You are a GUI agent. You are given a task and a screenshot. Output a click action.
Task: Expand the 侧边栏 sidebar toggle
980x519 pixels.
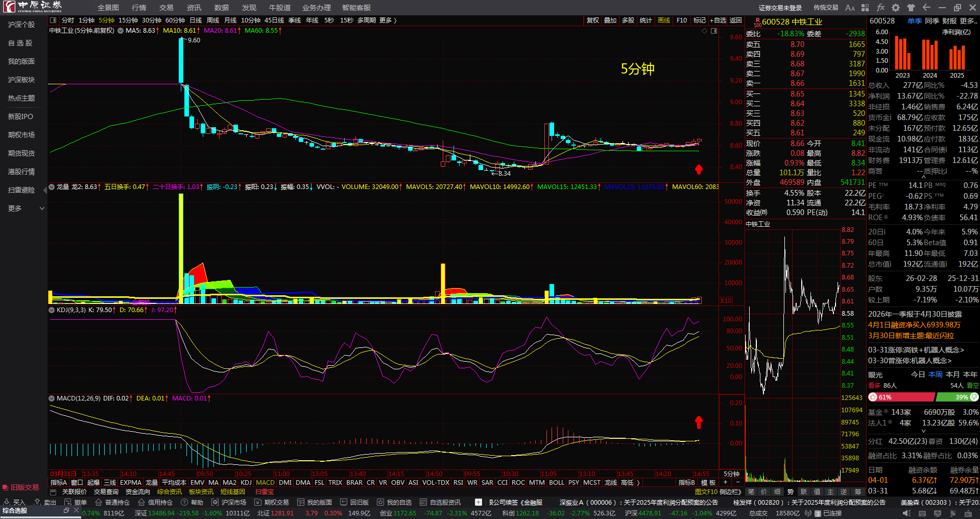coord(731,492)
